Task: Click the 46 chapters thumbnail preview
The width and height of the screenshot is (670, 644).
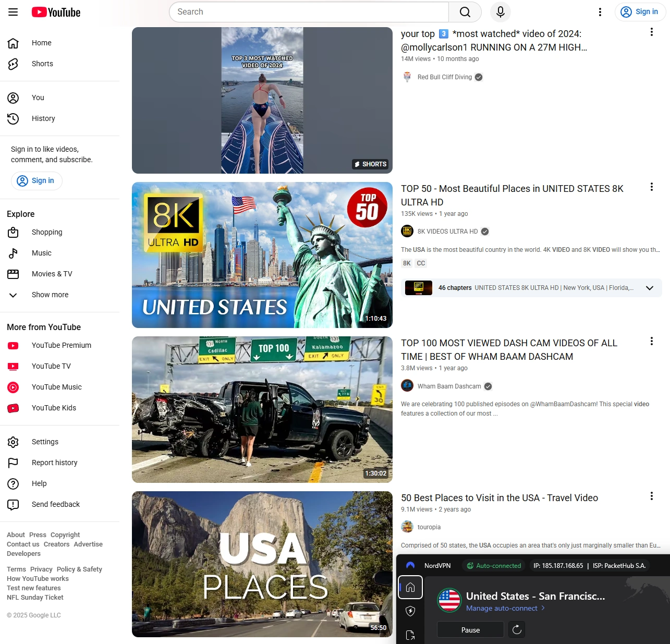Action: (419, 288)
